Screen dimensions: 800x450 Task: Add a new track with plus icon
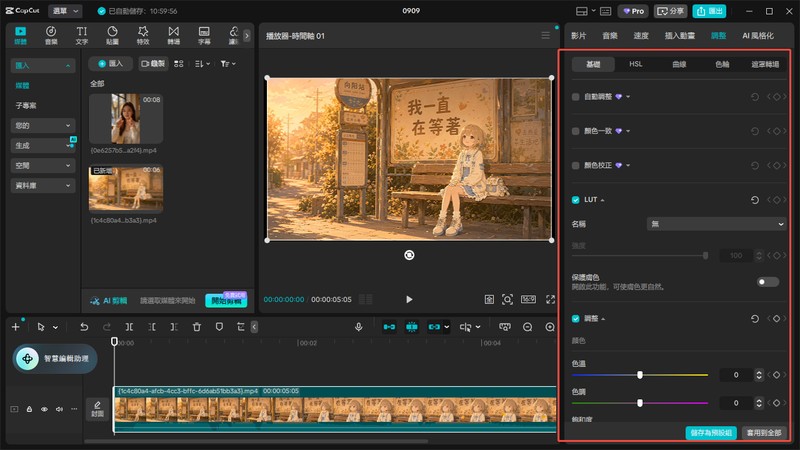[16, 327]
